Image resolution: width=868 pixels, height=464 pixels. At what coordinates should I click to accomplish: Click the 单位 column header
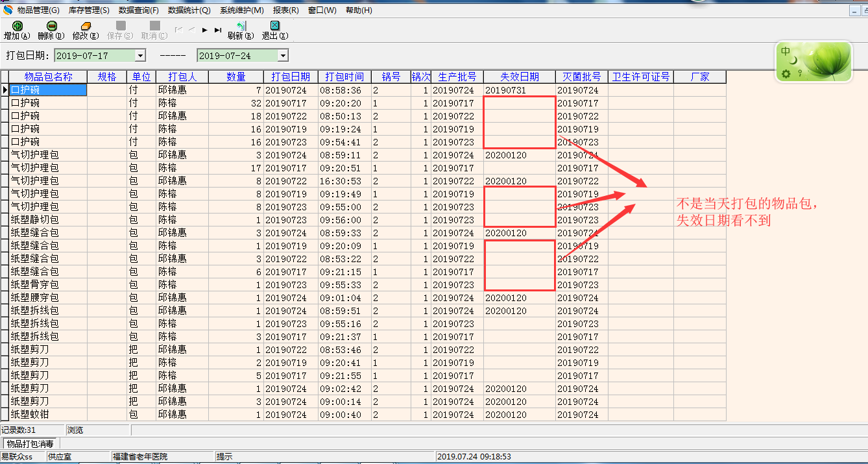point(141,77)
